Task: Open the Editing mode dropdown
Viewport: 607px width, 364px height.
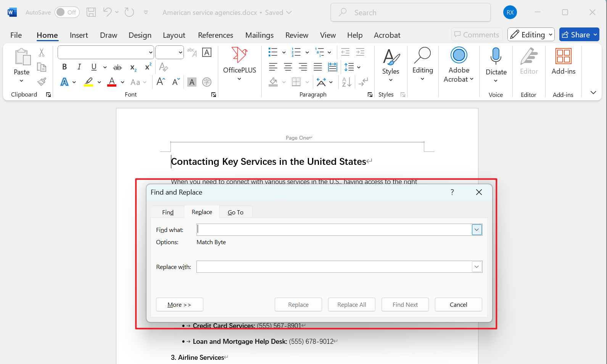Action: point(531,35)
